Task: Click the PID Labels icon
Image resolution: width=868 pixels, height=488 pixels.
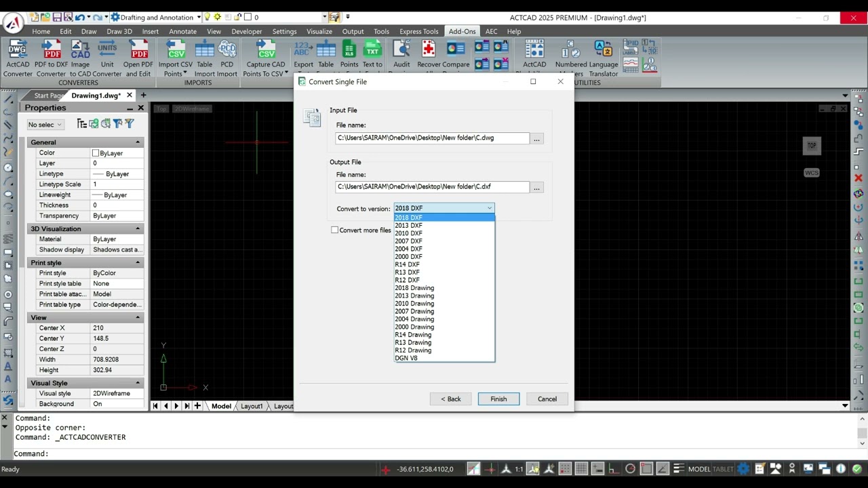Action: (x=631, y=46)
